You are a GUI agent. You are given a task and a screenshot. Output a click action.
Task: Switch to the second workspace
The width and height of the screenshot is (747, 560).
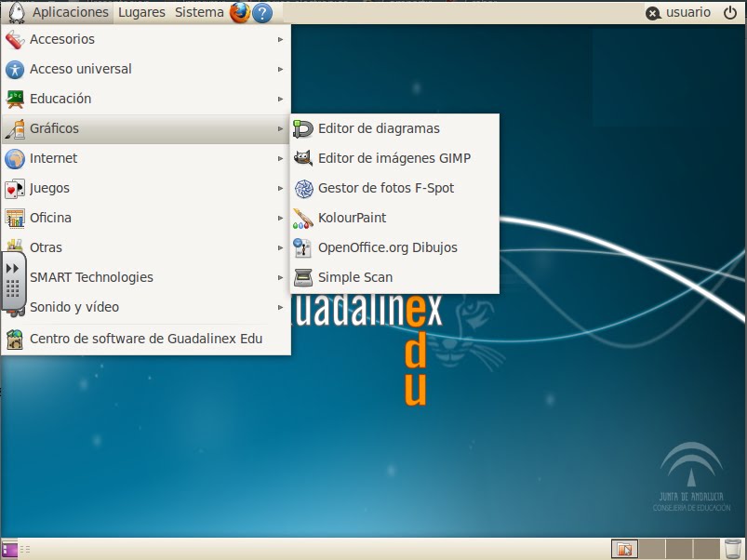[652, 550]
